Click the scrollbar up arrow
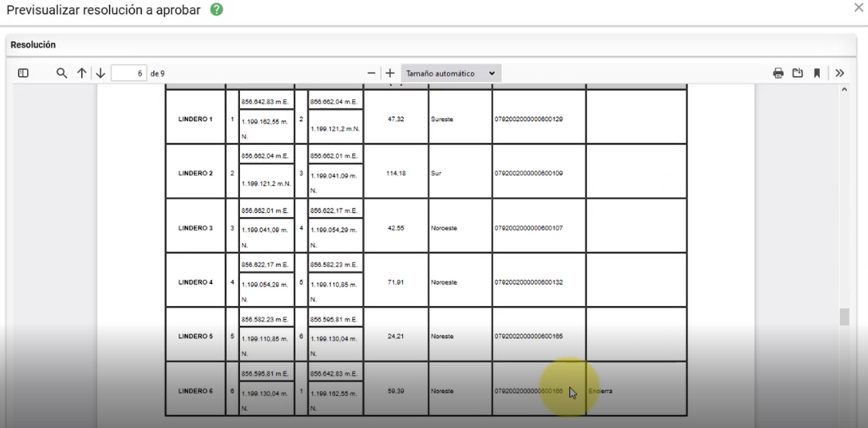The height and width of the screenshot is (428, 868). pyautogui.click(x=844, y=88)
